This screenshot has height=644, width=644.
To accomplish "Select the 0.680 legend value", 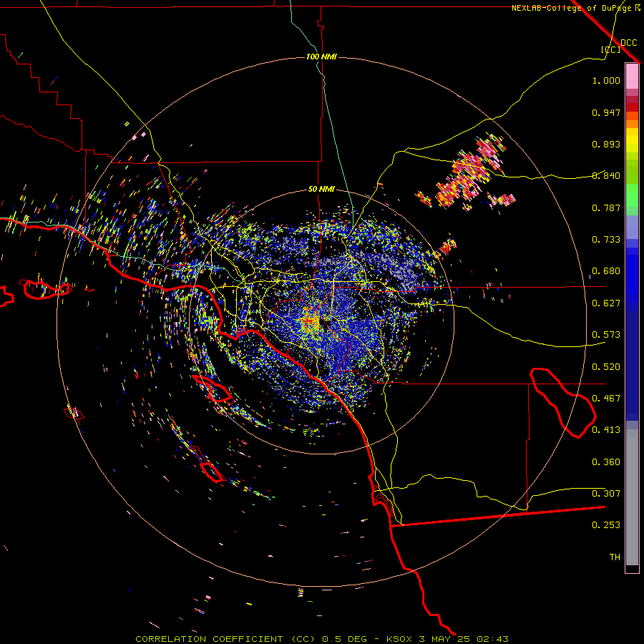I will tap(606, 271).
